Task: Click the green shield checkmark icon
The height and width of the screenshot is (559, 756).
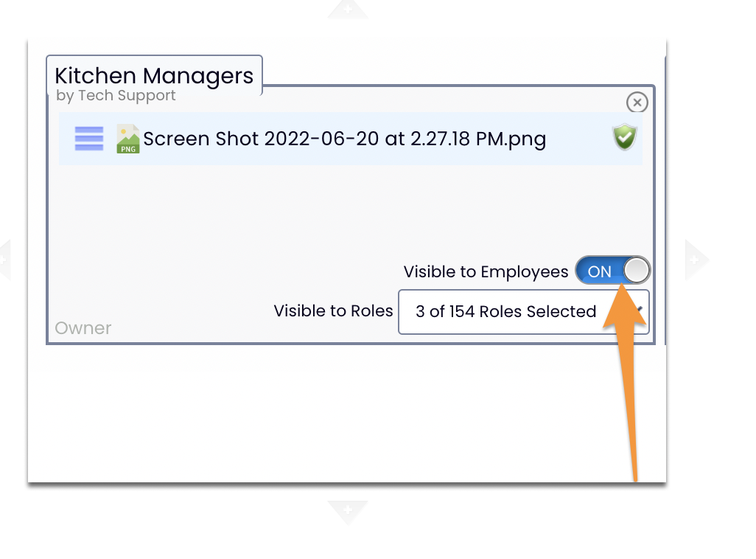Action: 625,137
